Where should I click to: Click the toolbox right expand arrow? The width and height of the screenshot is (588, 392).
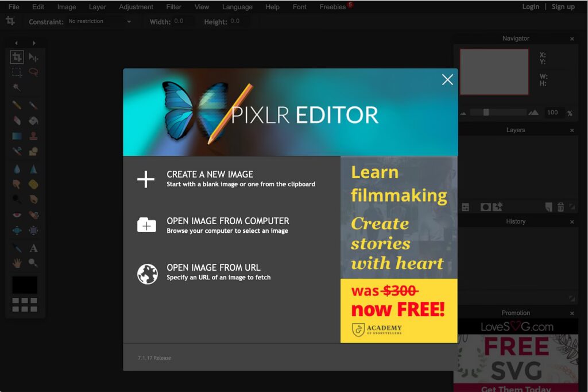click(x=34, y=43)
